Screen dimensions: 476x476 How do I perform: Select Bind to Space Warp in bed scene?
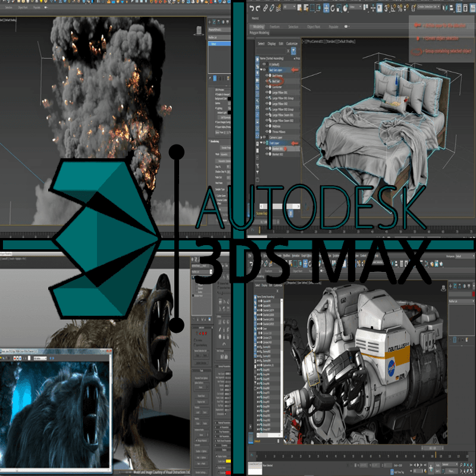[x=278, y=8]
